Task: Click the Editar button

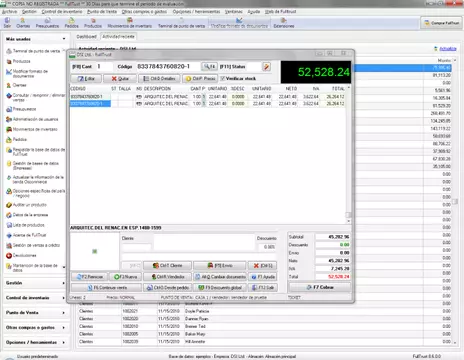Action: [86, 79]
